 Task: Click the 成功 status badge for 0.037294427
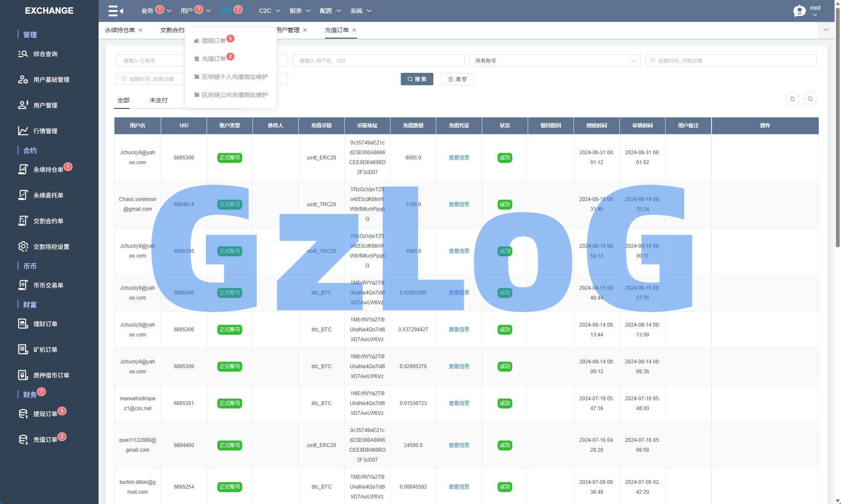coord(505,330)
